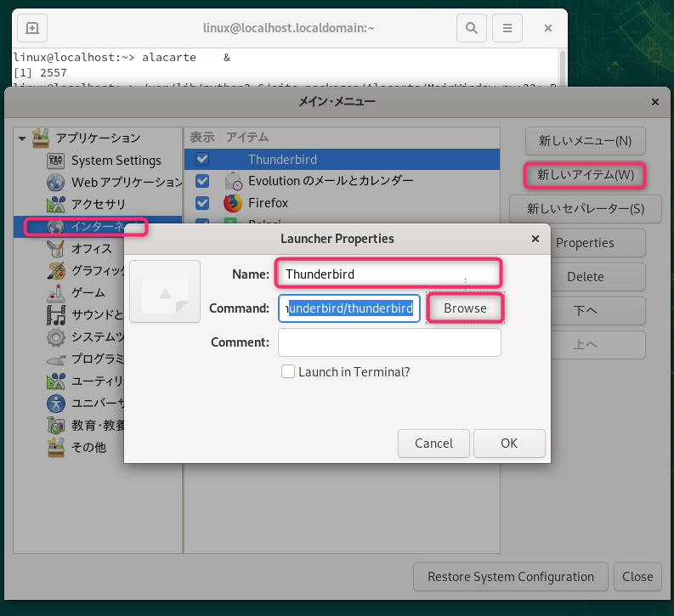
Task: Select the その他 category icon
Action: 56,448
